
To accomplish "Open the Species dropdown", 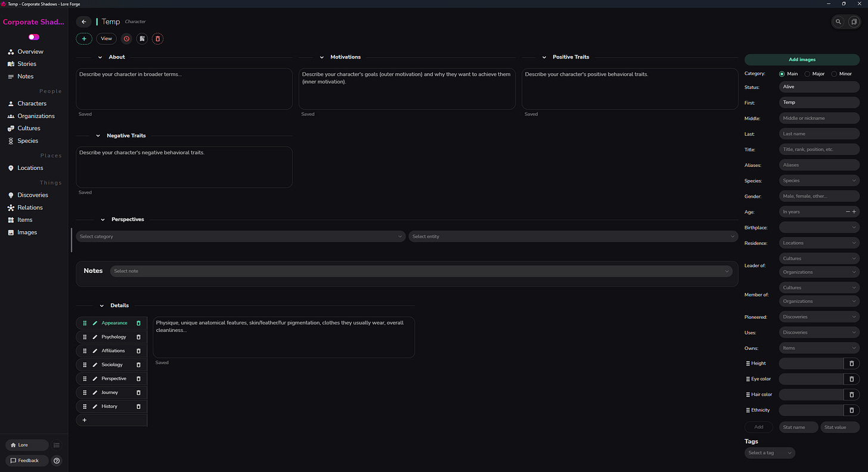I will click(x=819, y=180).
